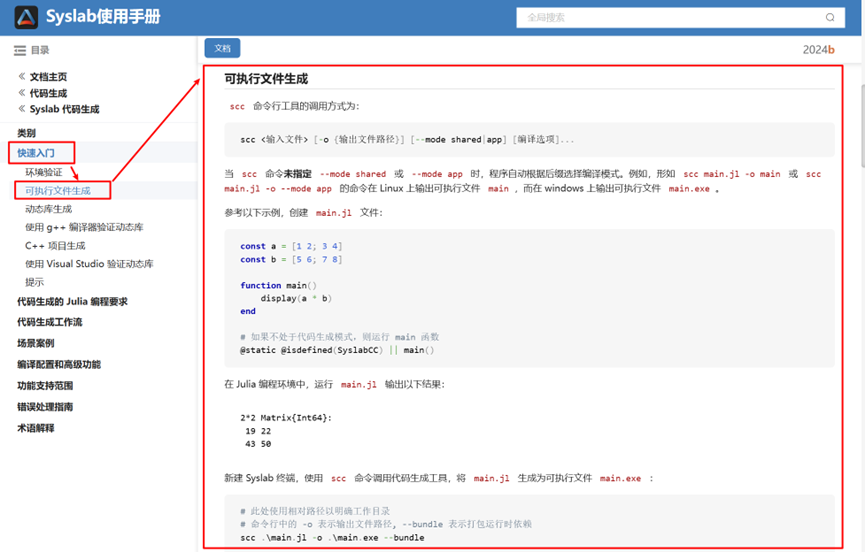The height and width of the screenshot is (552, 865).
Task: Click the 'scc .\main.jl -o .\main.exe --bundle' command
Action: 332,538
